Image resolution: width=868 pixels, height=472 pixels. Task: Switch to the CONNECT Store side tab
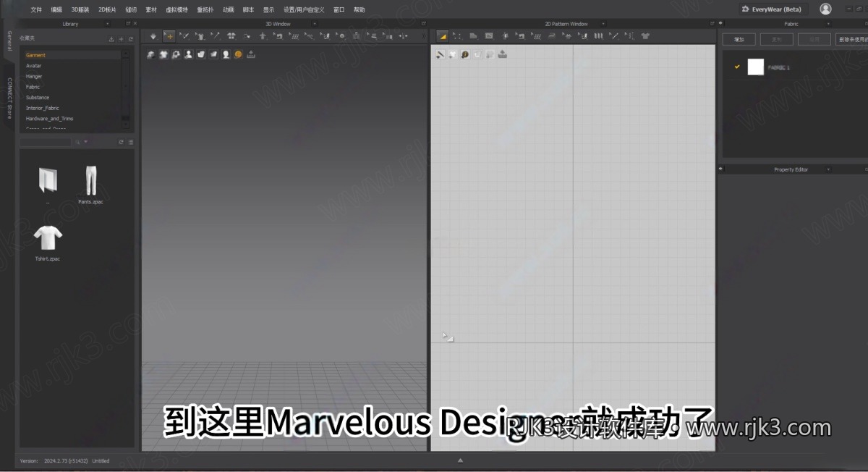pos(9,97)
